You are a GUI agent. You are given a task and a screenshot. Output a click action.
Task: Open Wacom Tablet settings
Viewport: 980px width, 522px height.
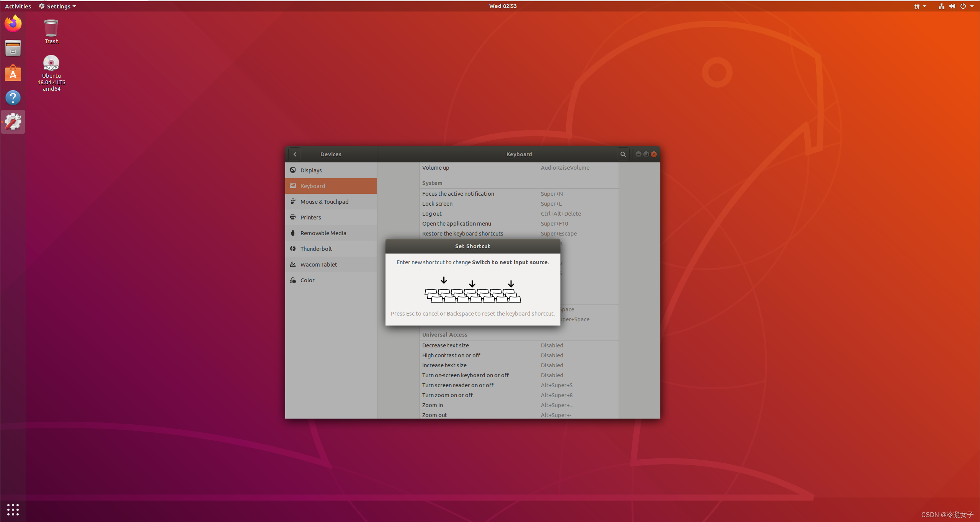[318, 264]
